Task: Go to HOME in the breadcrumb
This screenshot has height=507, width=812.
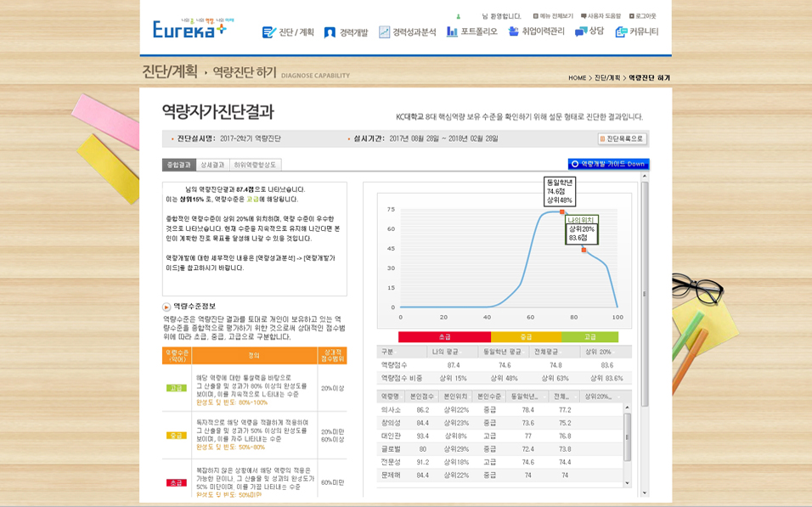Action: tap(577, 77)
